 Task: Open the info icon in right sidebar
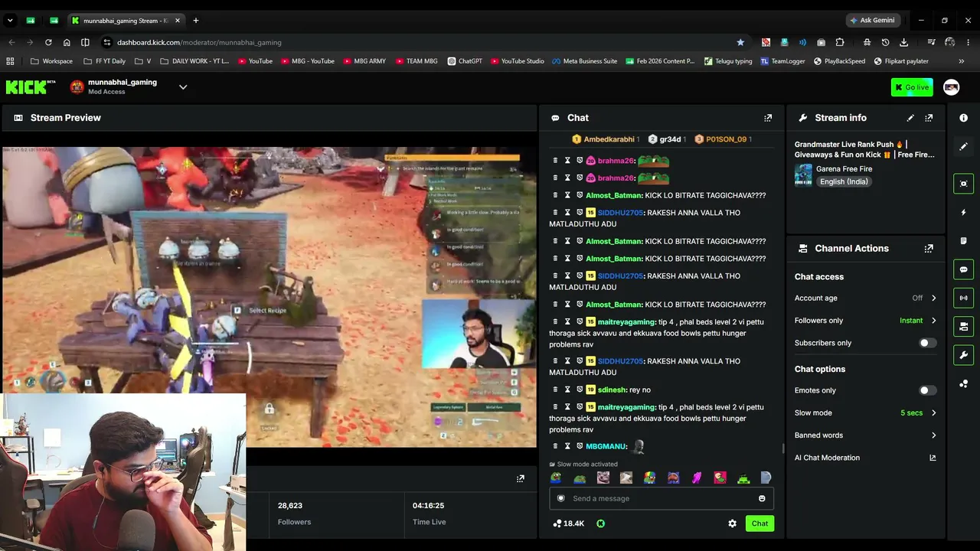coord(964,118)
